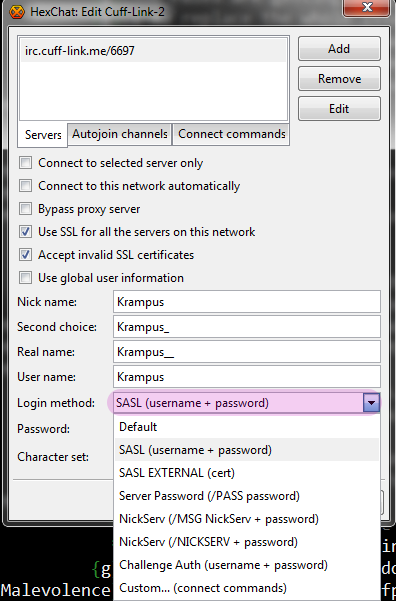Viewport: 396px width, 601px height.
Task: Open the Autojoin channels tab
Action: tap(120, 134)
